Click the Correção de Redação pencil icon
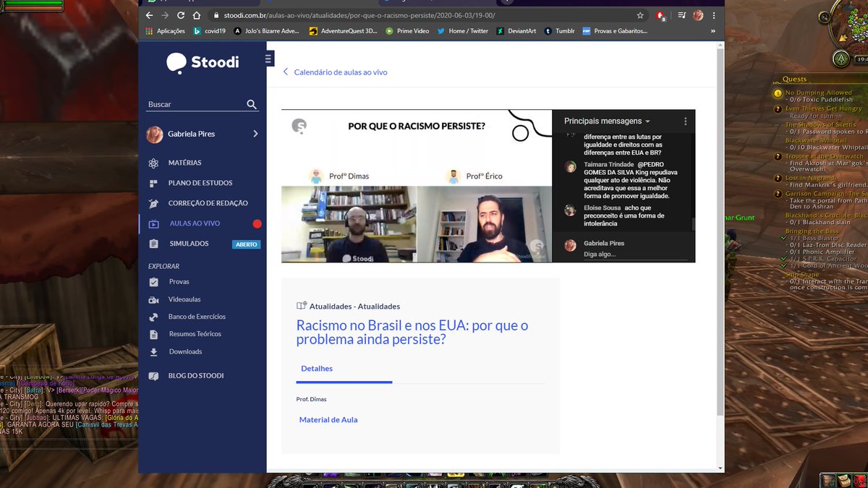This screenshot has width=868, height=488. click(x=153, y=204)
